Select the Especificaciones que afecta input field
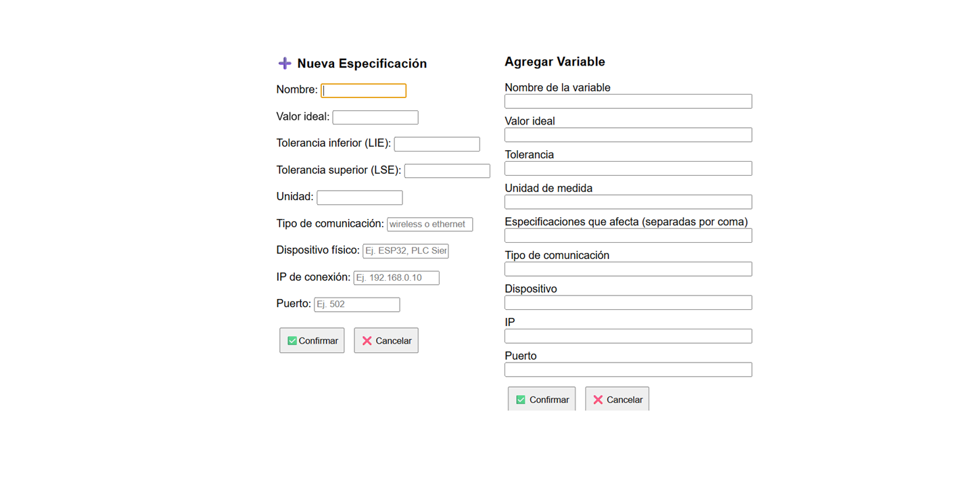The image size is (980, 487). coord(628,235)
